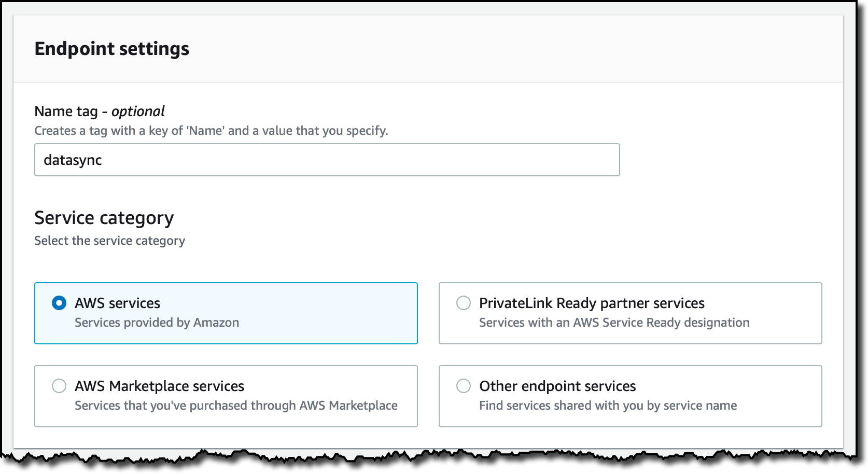Click the 'Other endpoint services' title text

557,386
